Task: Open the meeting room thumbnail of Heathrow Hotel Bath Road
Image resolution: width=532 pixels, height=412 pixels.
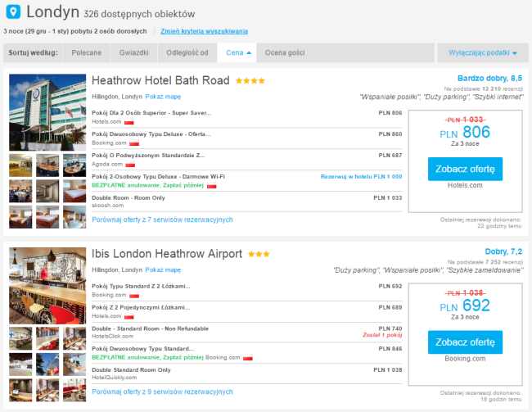Action: point(47,165)
